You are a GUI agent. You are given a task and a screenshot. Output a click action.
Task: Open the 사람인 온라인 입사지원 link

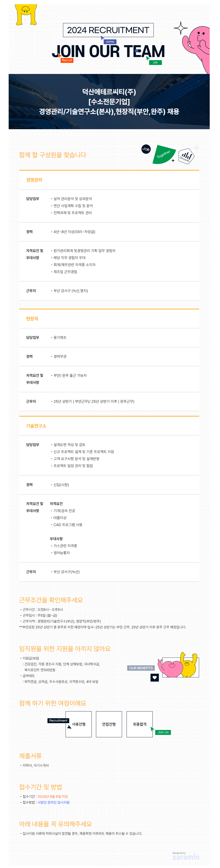click(x=54, y=802)
